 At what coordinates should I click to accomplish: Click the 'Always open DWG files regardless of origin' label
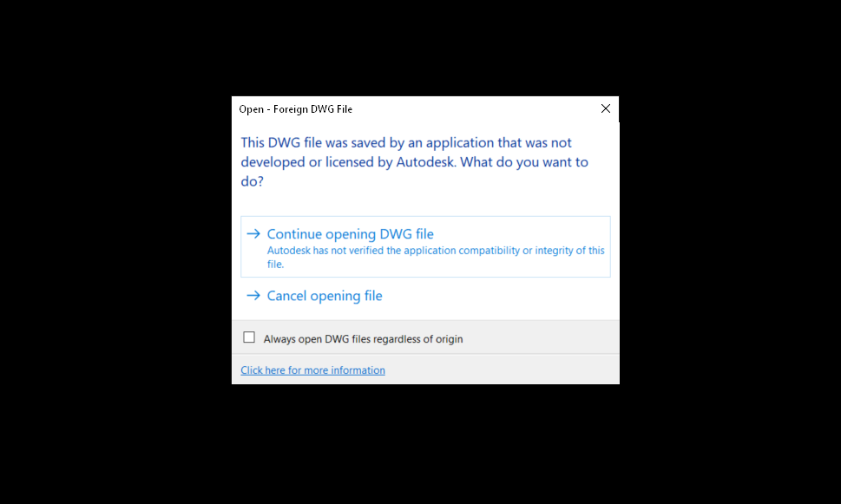pos(363,339)
